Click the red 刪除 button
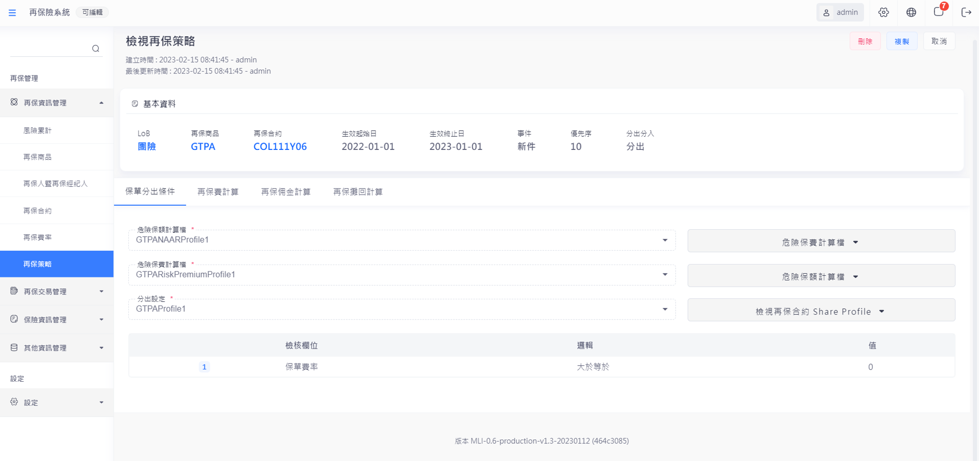Image resolution: width=980 pixels, height=461 pixels. 865,42
